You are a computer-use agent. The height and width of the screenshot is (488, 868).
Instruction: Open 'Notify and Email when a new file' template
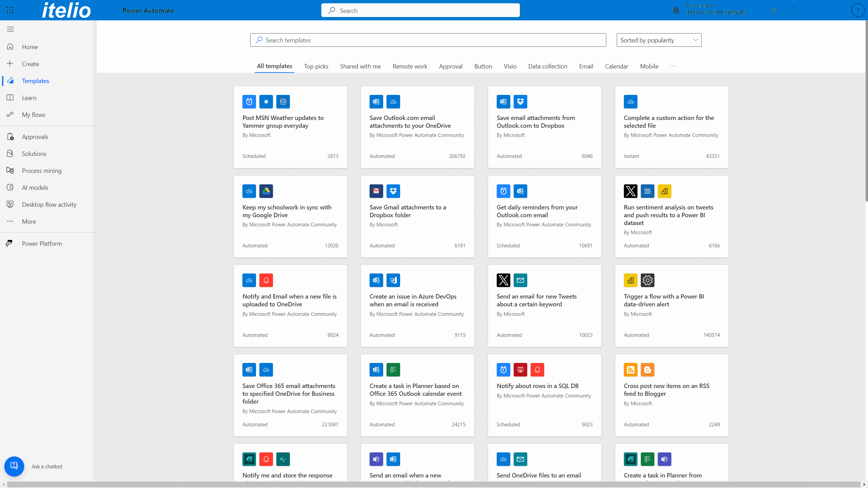(290, 306)
